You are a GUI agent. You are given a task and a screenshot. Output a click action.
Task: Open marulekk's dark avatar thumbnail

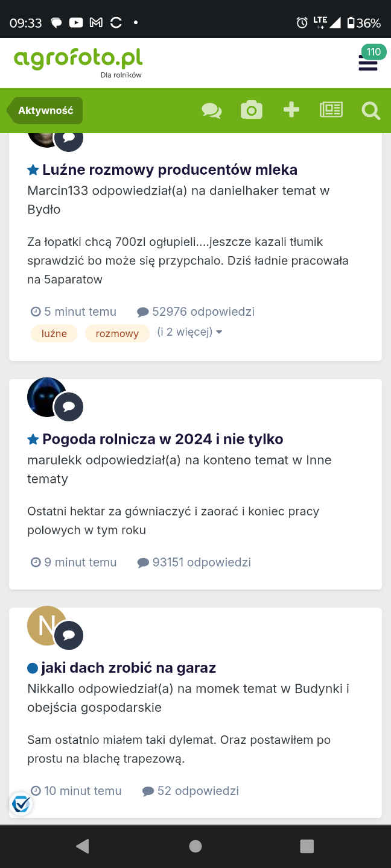[45, 397]
